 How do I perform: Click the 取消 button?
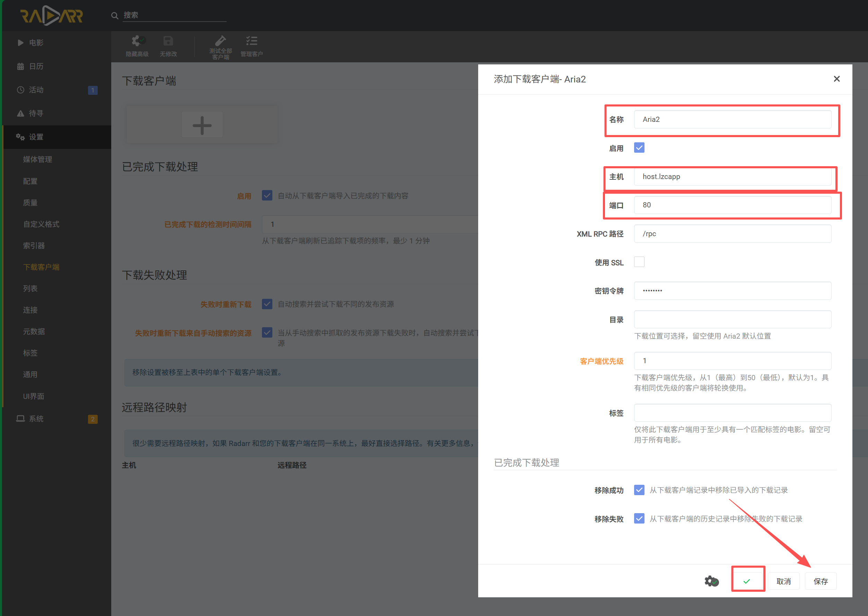click(x=783, y=581)
